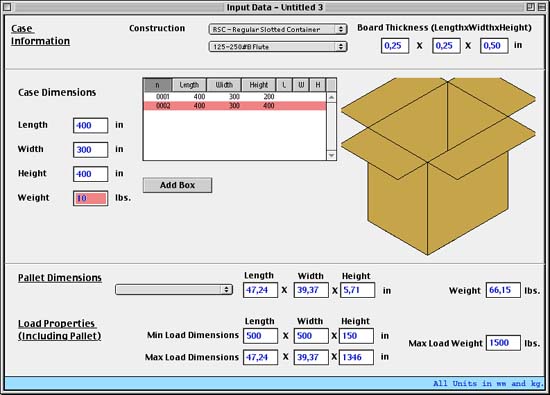Click the All Units in mm and kg status text
550x395 pixels.
(488, 383)
